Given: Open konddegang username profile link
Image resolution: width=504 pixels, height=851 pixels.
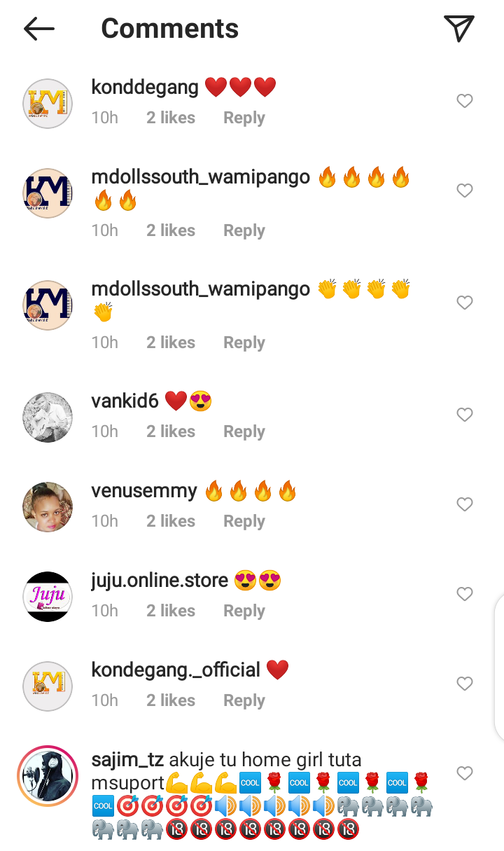Looking at the screenshot, I should [x=145, y=88].
